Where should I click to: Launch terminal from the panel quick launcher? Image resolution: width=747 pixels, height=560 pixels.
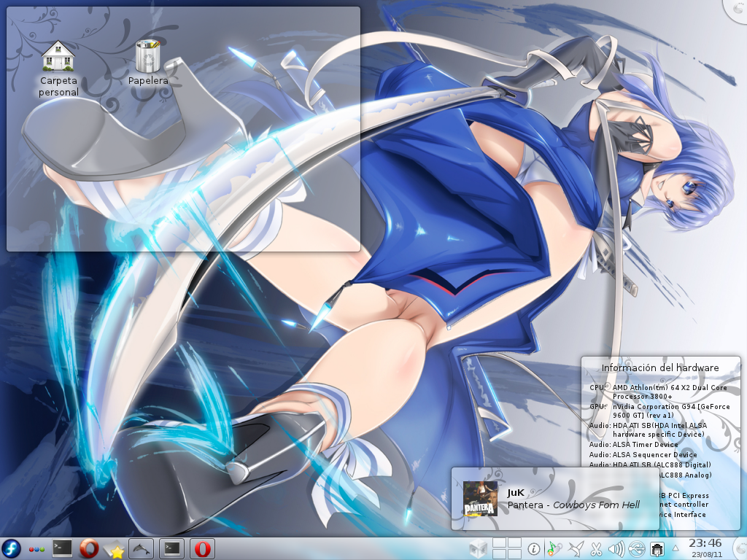tap(62, 548)
